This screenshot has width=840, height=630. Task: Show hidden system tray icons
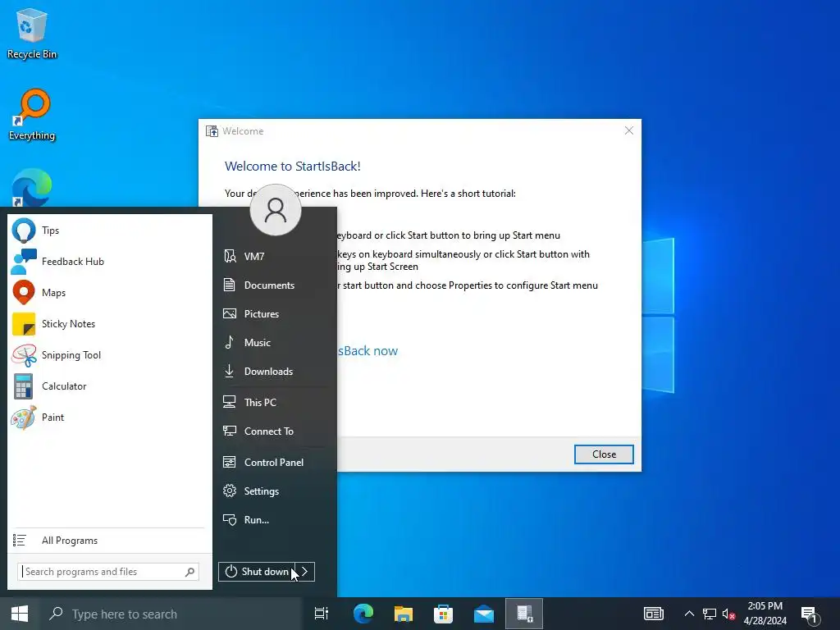[x=689, y=614]
